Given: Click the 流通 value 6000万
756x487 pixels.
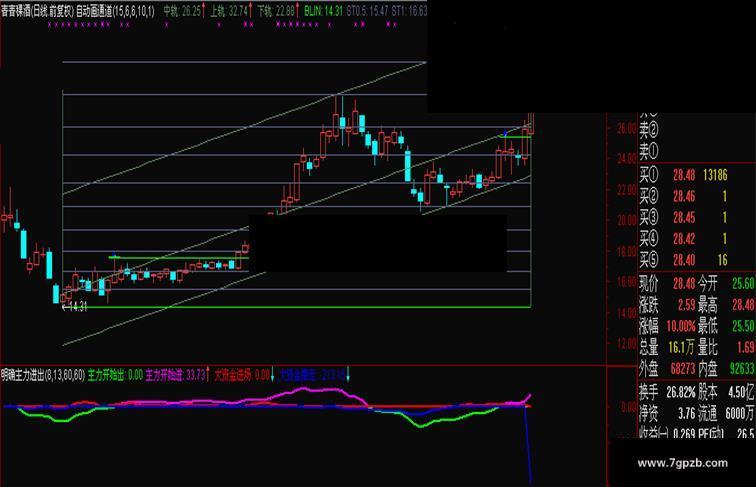Looking at the screenshot, I should [740, 413].
